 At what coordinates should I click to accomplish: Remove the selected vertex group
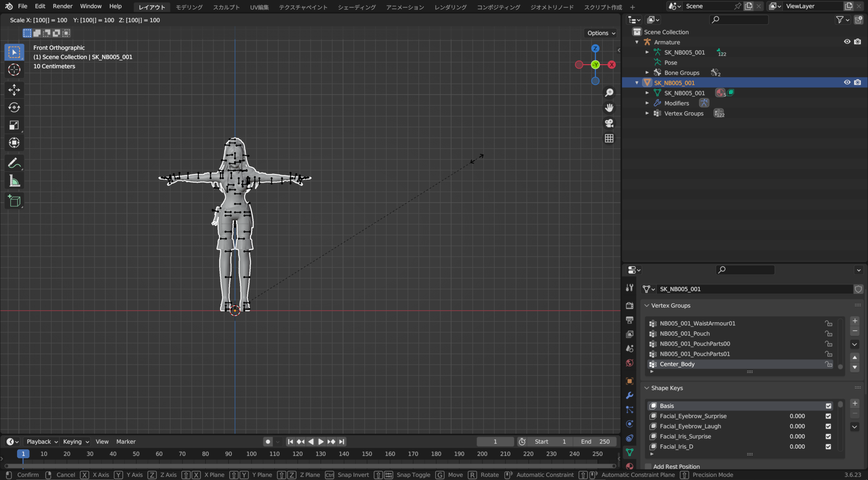(854, 332)
